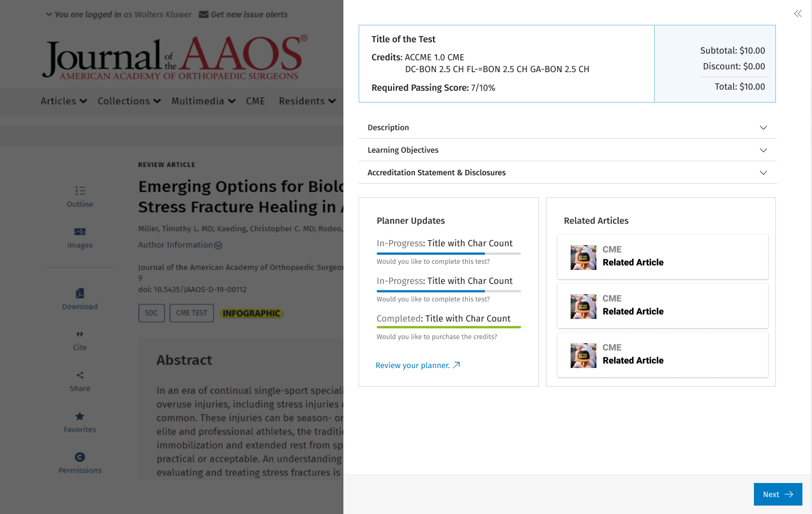Open the CME navigation menu item
Image resolution: width=812 pixels, height=514 pixels.
(255, 101)
